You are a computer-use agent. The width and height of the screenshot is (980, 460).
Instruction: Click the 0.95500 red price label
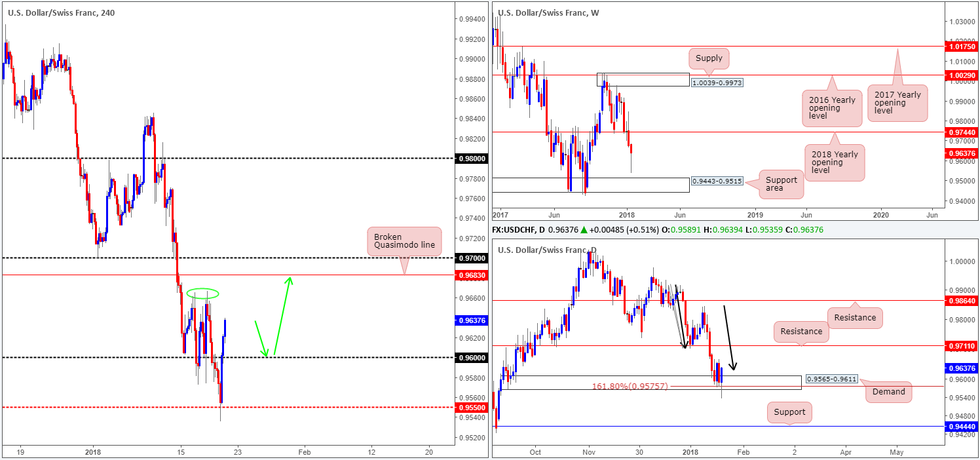(470, 408)
